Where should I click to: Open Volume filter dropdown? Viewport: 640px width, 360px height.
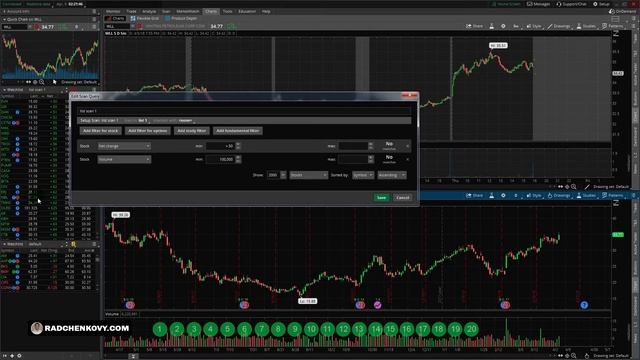click(124, 159)
